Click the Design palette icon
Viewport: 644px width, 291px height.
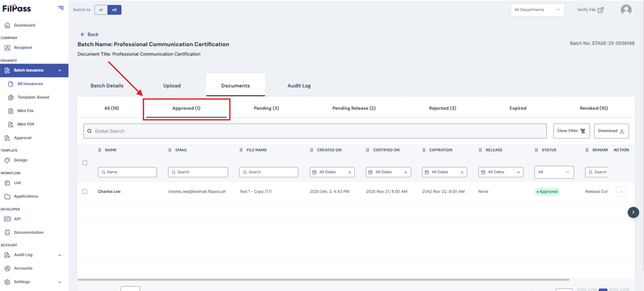(7, 161)
